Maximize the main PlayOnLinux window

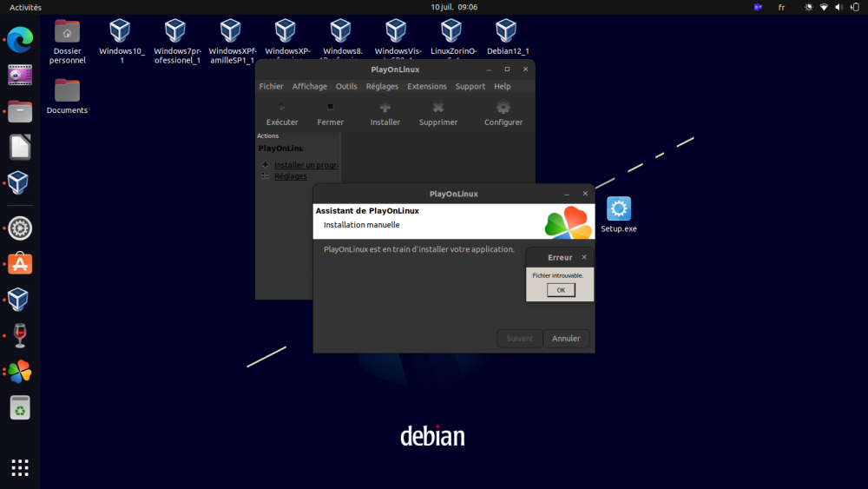coord(507,69)
